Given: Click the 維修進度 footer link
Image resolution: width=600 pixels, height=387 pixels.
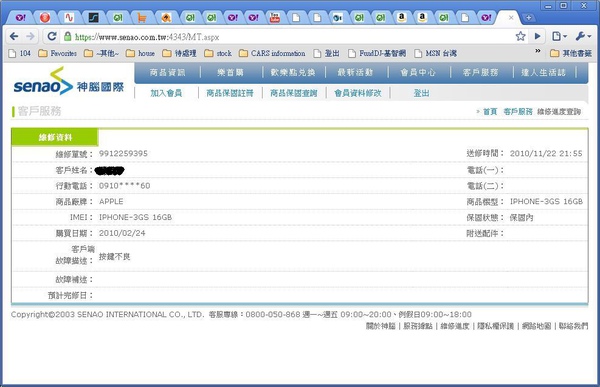Looking at the screenshot, I should coord(455,326).
